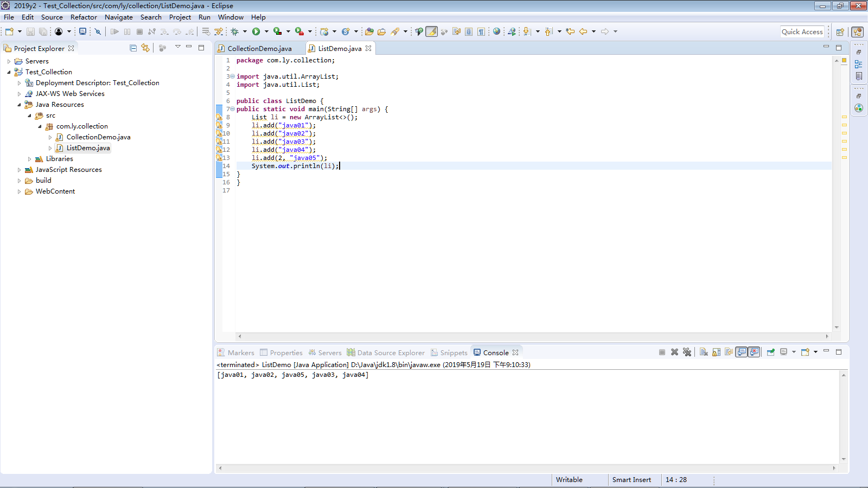Viewport: 868px width, 488px height.
Task: Click the Pin Console icon
Action: [771, 352]
